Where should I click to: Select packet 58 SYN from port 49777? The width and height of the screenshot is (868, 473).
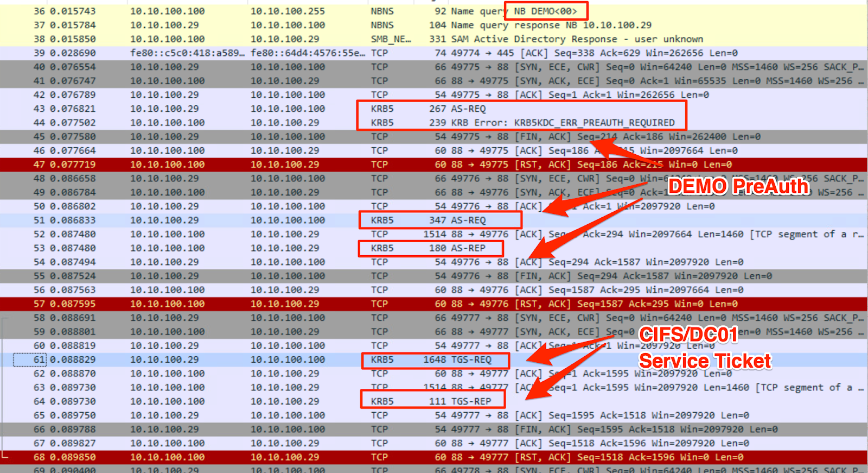[325, 318]
